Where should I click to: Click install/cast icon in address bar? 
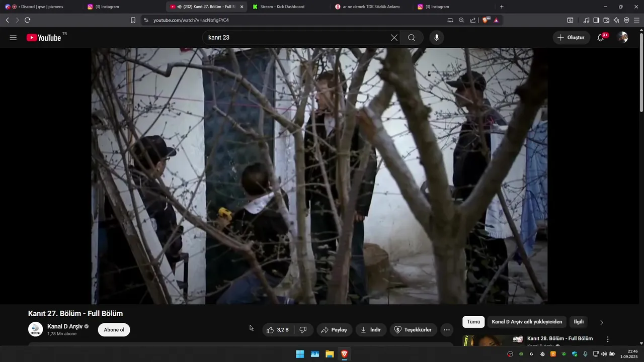pyautogui.click(x=450, y=20)
